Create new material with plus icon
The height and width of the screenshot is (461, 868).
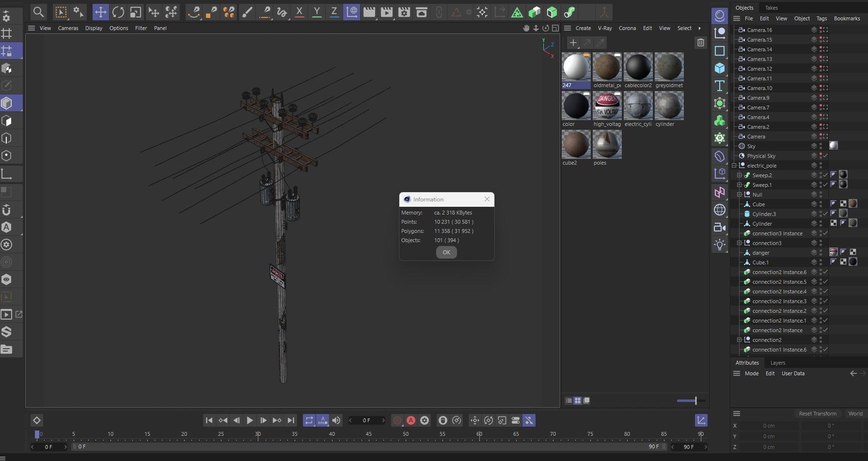[573, 43]
